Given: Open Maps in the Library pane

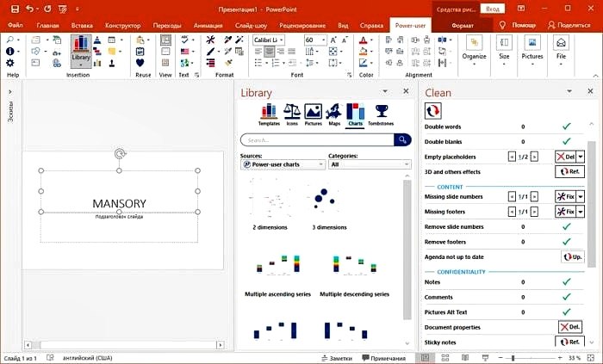Looking at the screenshot, I should click(x=334, y=114).
